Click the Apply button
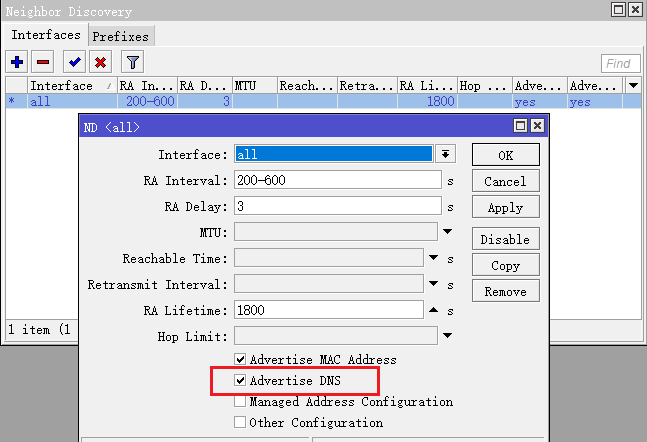The width and height of the screenshot is (647, 442). pos(505,208)
